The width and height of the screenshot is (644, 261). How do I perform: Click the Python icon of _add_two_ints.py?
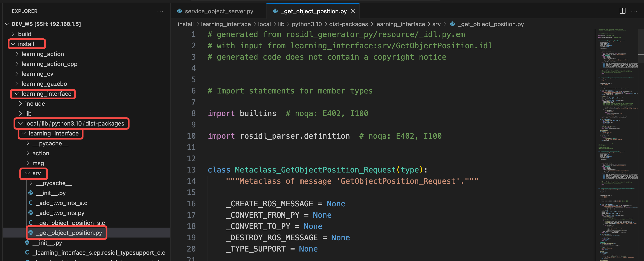(31, 213)
